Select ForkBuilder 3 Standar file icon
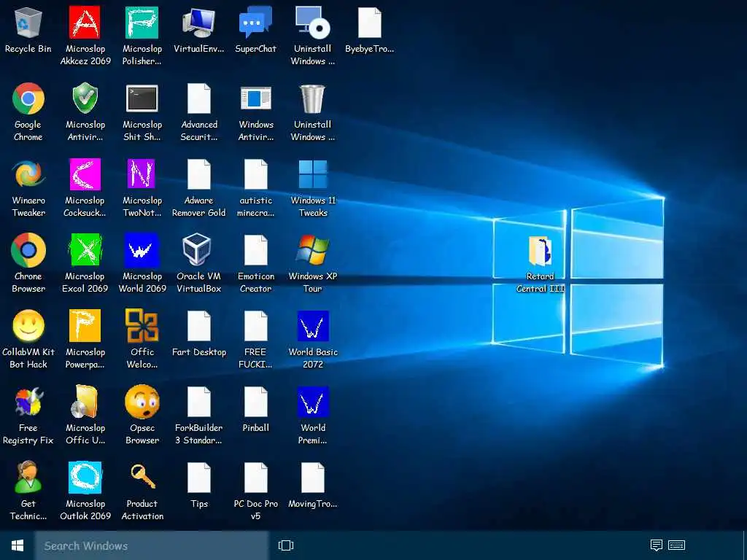Image resolution: width=747 pixels, height=560 pixels. [x=198, y=402]
